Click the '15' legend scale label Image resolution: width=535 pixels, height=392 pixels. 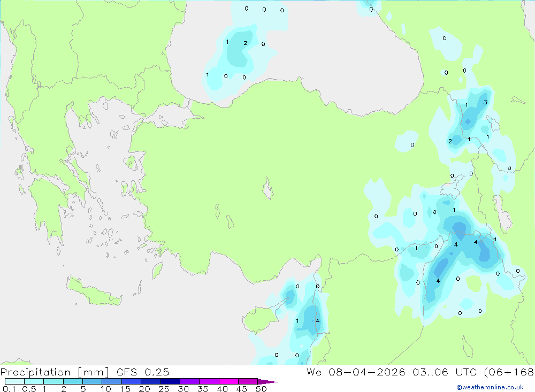coord(125,389)
